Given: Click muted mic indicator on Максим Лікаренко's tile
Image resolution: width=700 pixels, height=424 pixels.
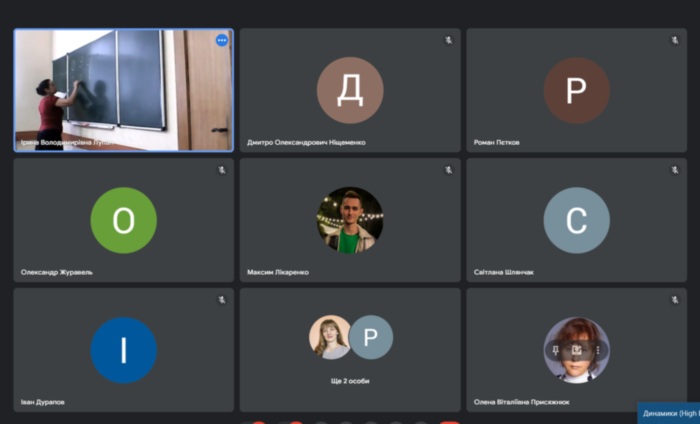Looking at the screenshot, I should [x=449, y=170].
